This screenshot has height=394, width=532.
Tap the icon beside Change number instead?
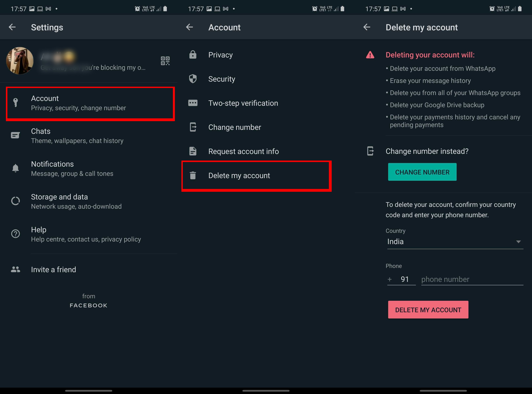[370, 151]
